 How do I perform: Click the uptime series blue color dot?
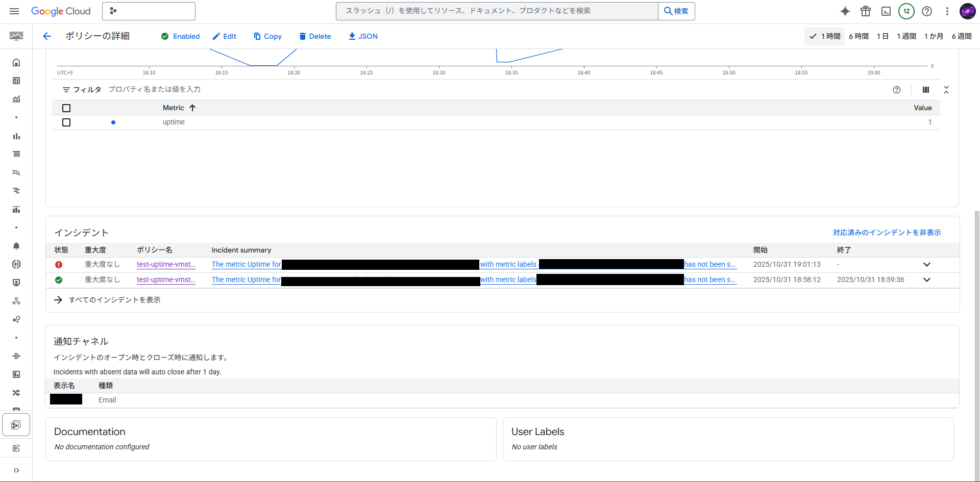113,122
